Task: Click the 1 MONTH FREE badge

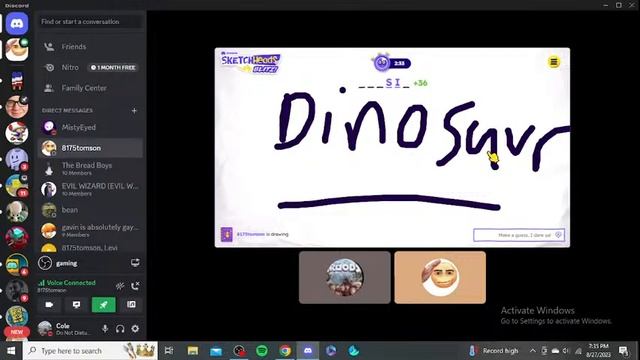Action: coord(113,67)
